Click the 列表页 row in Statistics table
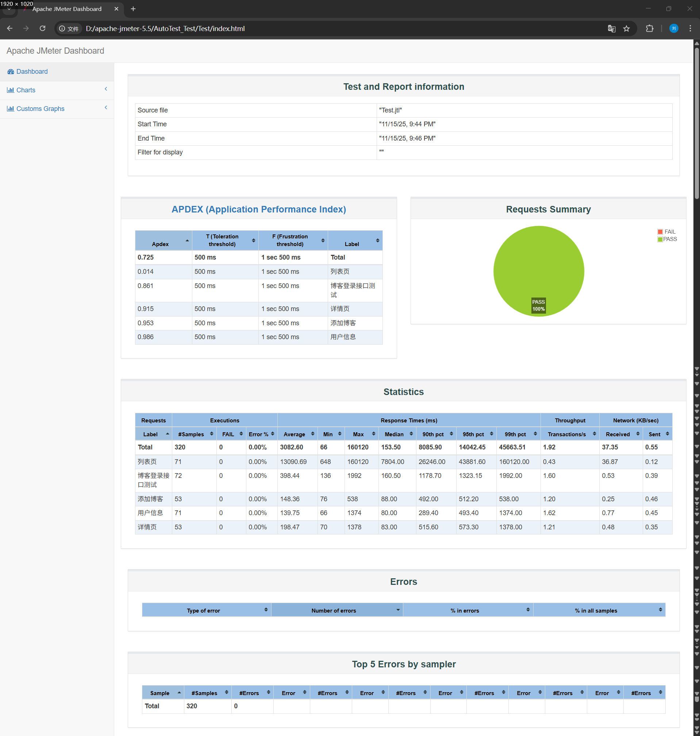Image resolution: width=700 pixels, height=736 pixels. (x=404, y=462)
